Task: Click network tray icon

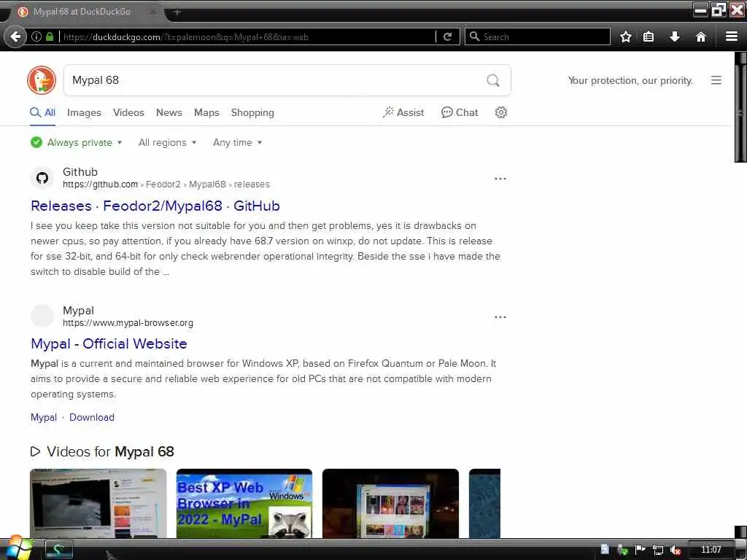Action: click(x=658, y=550)
